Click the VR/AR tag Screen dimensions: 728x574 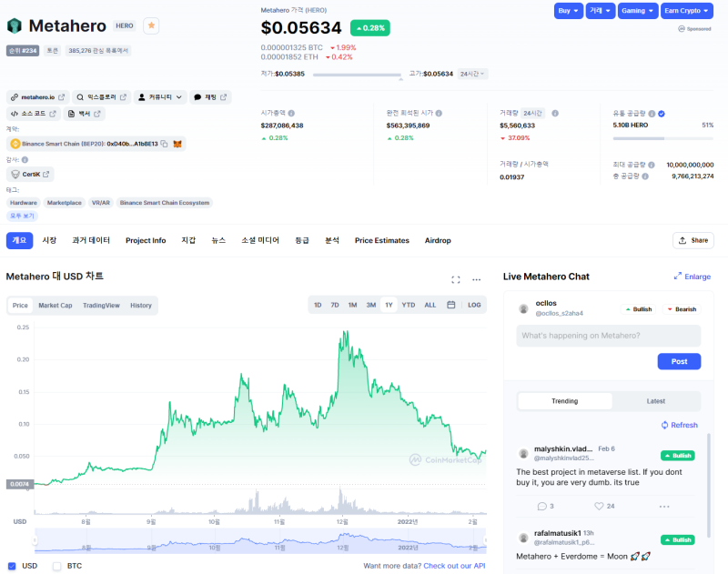pyautogui.click(x=101, y=203)
